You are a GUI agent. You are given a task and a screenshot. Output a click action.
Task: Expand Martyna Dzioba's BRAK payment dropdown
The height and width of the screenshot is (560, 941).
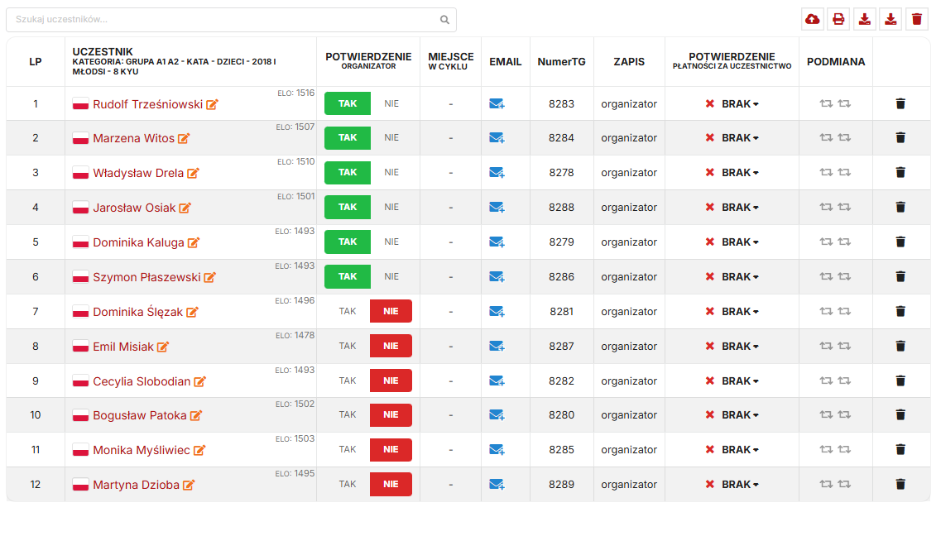(740, 485)
